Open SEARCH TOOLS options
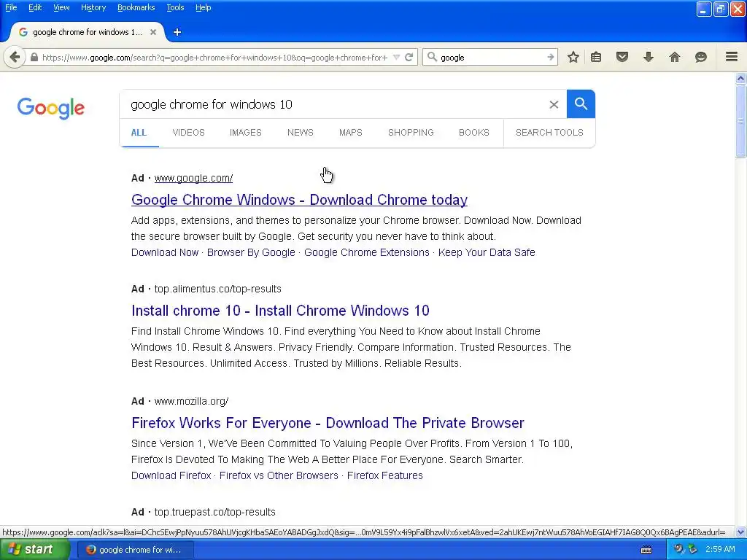Screen dimensions: 747x560 click(x=549, y=133)
